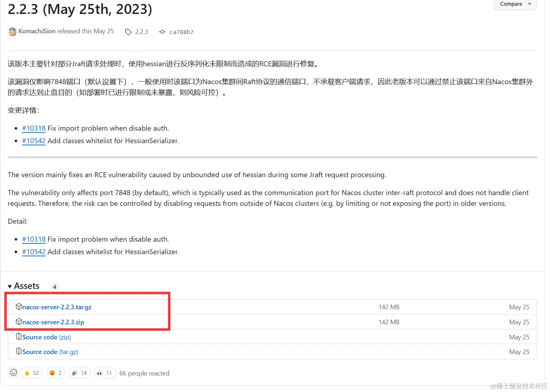
Task: Open commit ca788b7 link
Action: click(x=182, y=32)
